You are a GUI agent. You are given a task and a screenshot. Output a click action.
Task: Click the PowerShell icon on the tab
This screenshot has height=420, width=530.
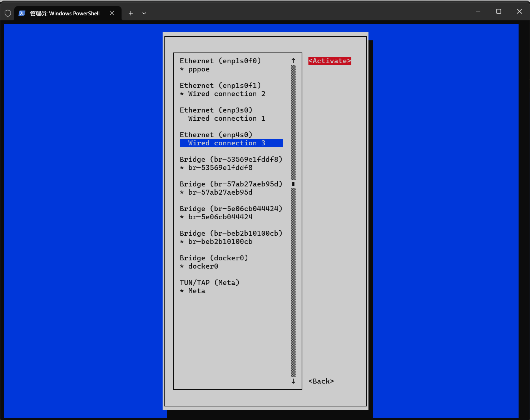click(x=22, y=13)
